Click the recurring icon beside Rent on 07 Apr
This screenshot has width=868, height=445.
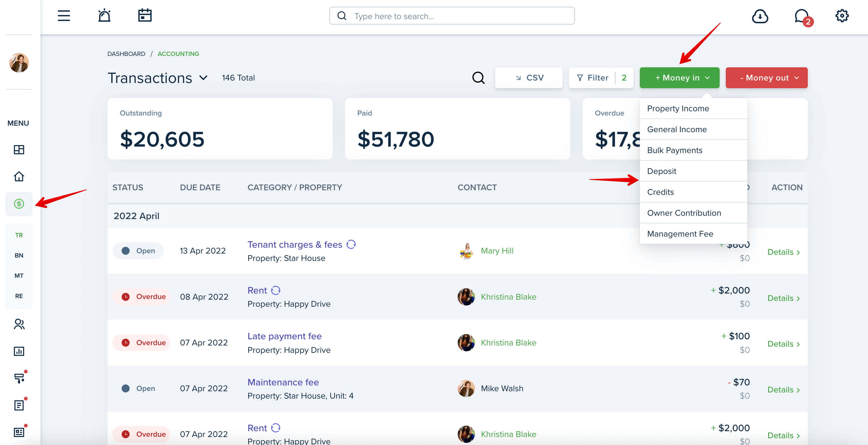[276, 428]
